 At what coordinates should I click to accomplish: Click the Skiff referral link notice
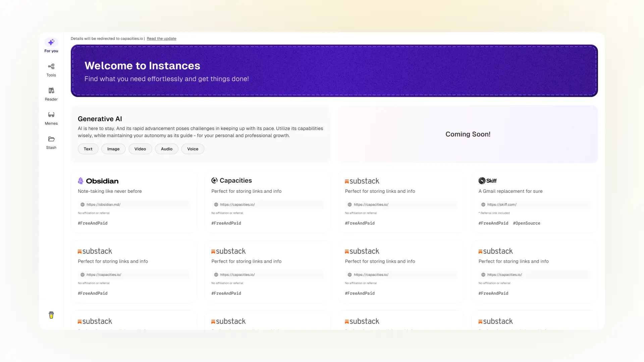(x=494, y=213)
